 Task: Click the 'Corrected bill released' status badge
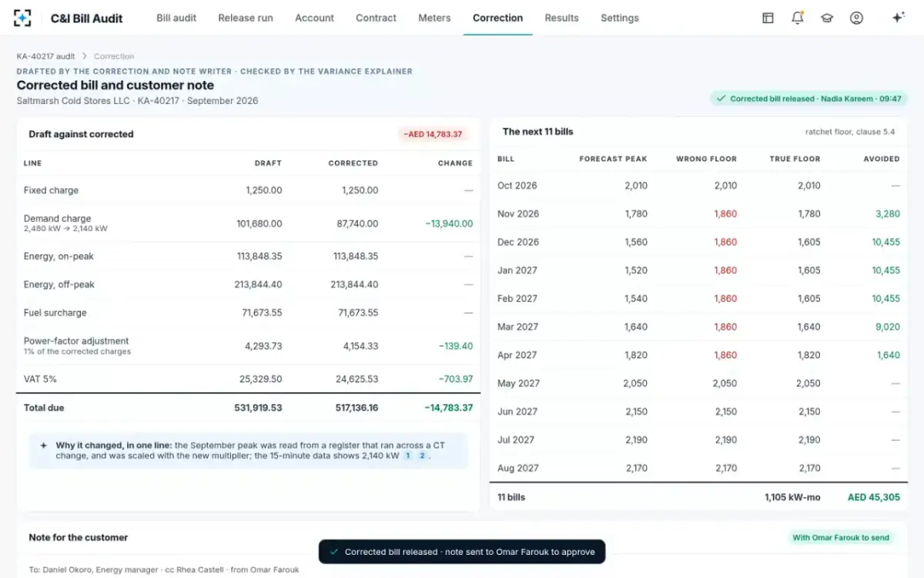pyautogui.click(x=808, y=99)
